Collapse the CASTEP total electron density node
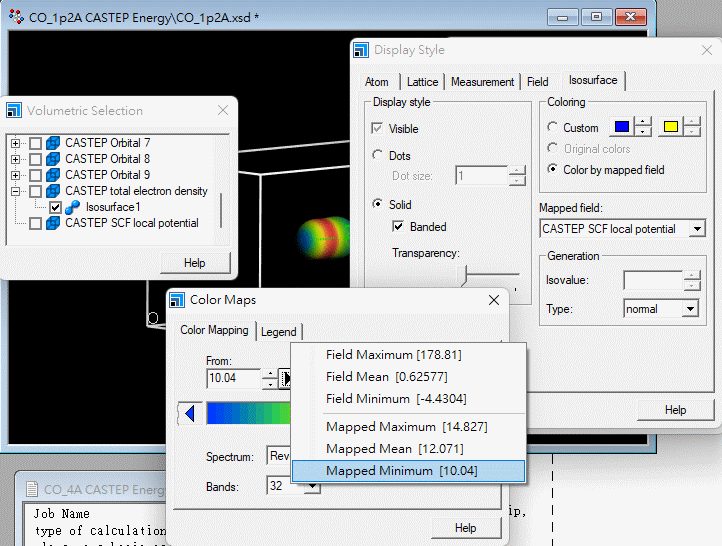This screenshot has height=546, width=722. click(x=15, y=191)
